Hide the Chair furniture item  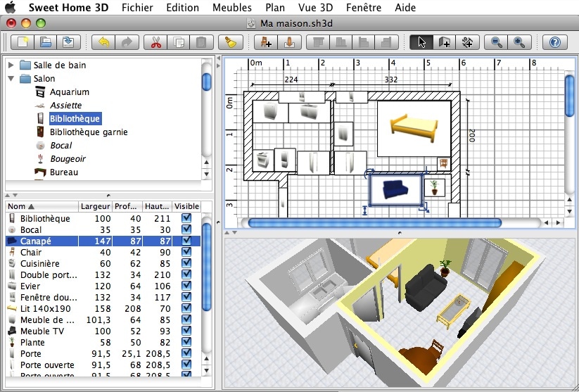pos(186,252)
